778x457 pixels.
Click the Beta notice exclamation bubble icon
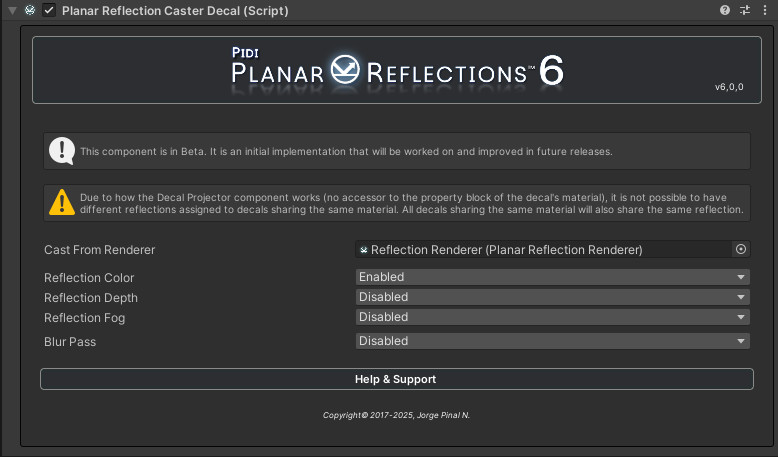click(x=62, y=151)
